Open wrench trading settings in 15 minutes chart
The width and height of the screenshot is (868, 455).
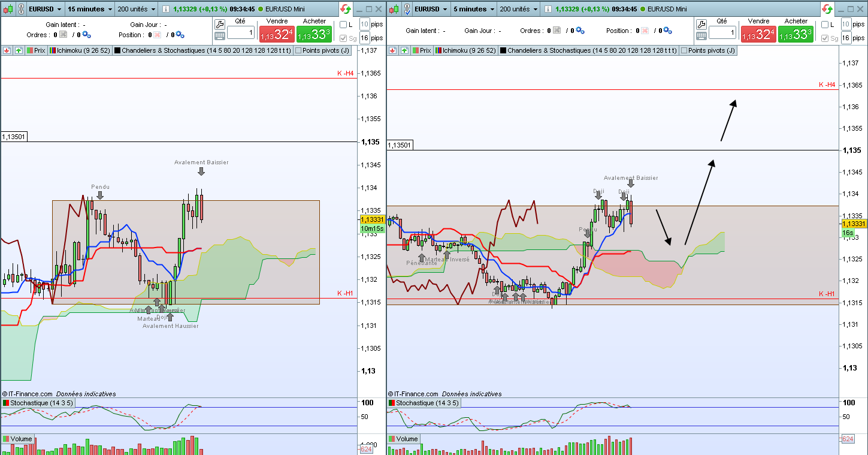point(219,25)
